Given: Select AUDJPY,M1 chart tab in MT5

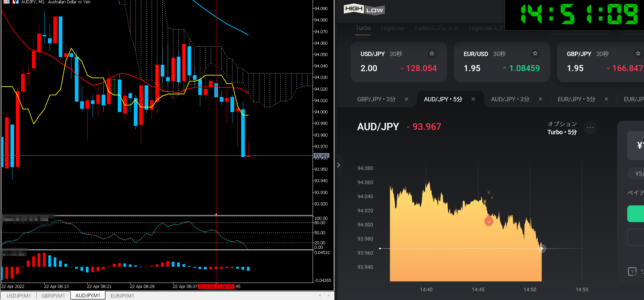Looking at the screenshot, I should (88, 296).
